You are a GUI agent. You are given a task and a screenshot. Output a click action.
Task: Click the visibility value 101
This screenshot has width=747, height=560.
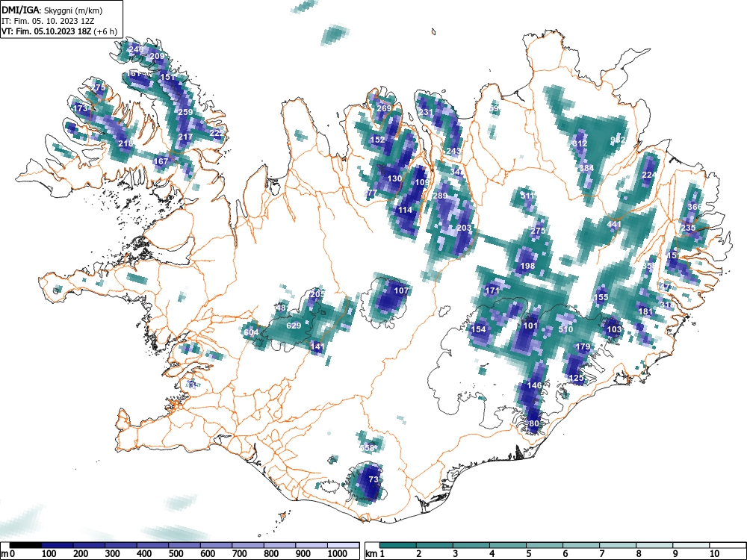click(530, 326)
